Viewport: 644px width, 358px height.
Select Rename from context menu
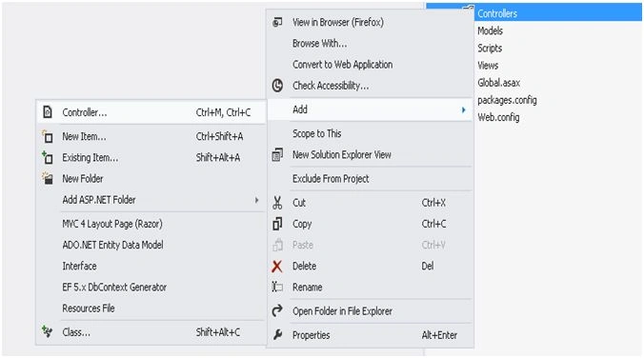(370, 287)
